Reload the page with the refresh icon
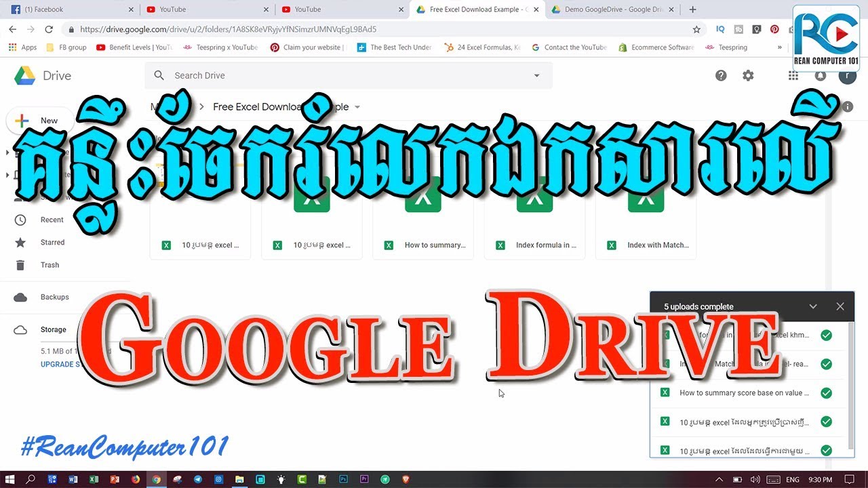Viewport: 868px width, 488px height. click(x=49, y=29)
